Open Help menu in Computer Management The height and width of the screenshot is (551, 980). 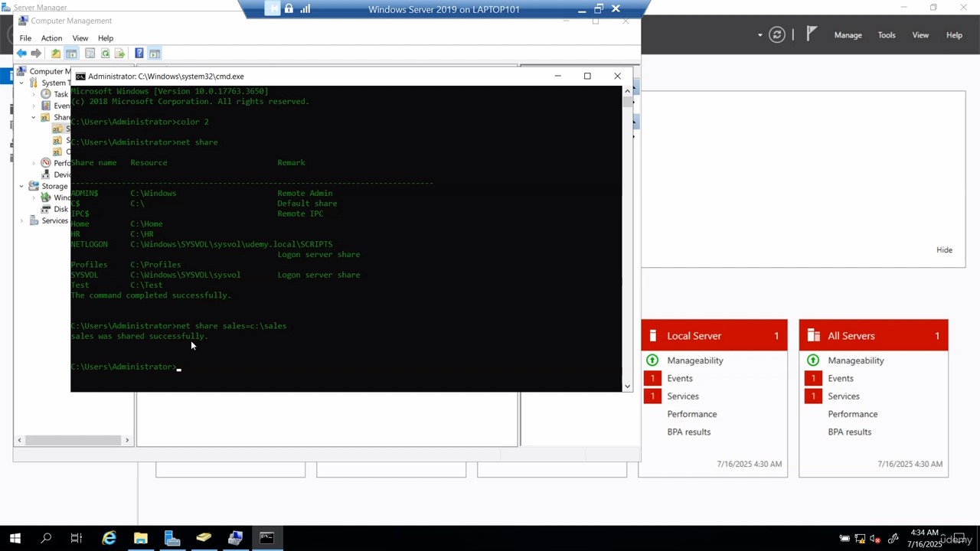(x=106, y=38)
